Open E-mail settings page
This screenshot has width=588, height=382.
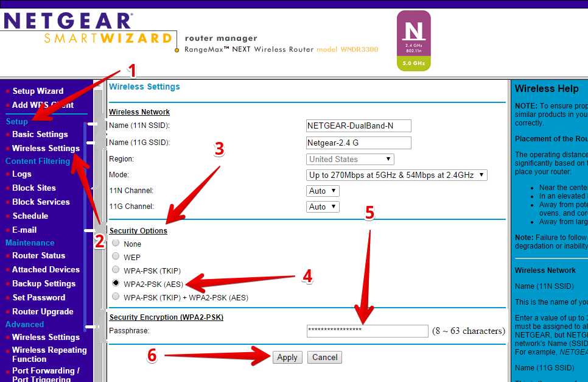click(x=24, y=230)
